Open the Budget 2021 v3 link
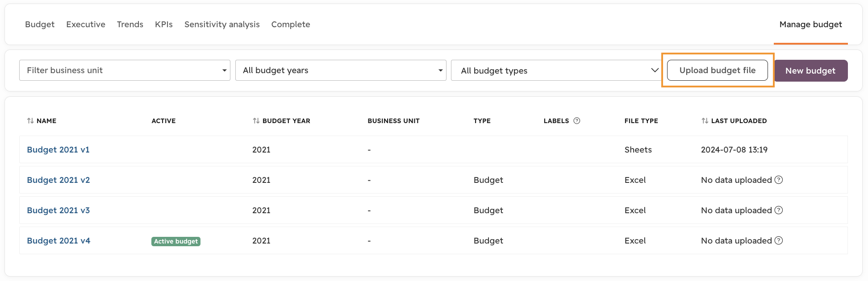The width and height of the screenshot is (868, 281). click(x=58, y=211)
